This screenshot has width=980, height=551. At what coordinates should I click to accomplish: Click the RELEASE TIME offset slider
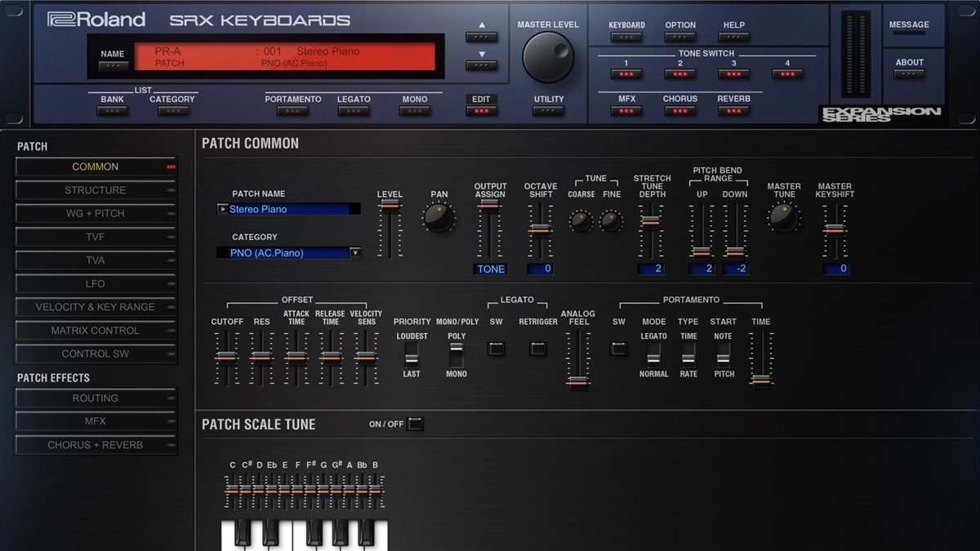click(331, 358)
